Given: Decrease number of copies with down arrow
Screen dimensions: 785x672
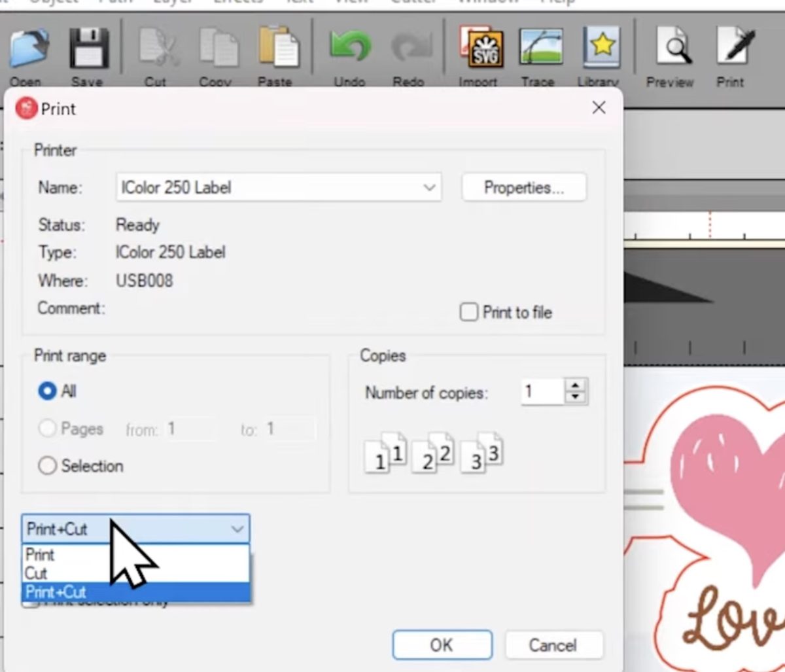Looking at the screenshot, I should click(x=576, y=397).
